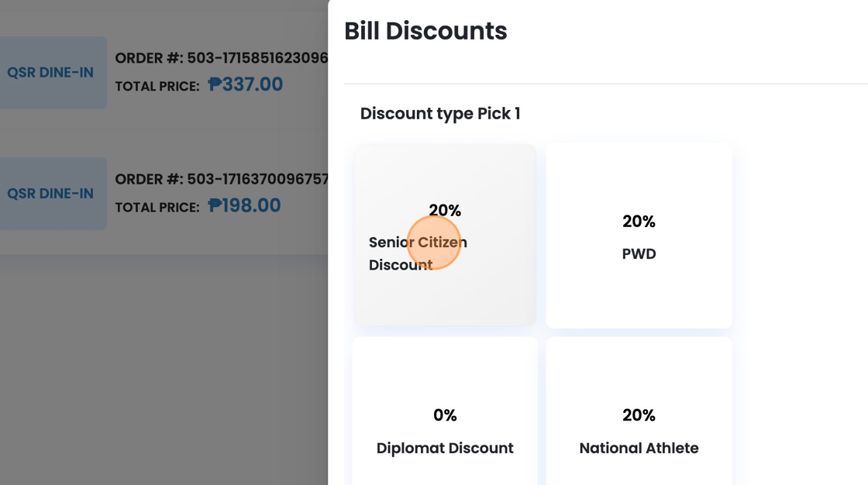This screenshot has width=868, height=485.
Task: Click the 20% value on Senior Citizen card
Action: point(445,210)
